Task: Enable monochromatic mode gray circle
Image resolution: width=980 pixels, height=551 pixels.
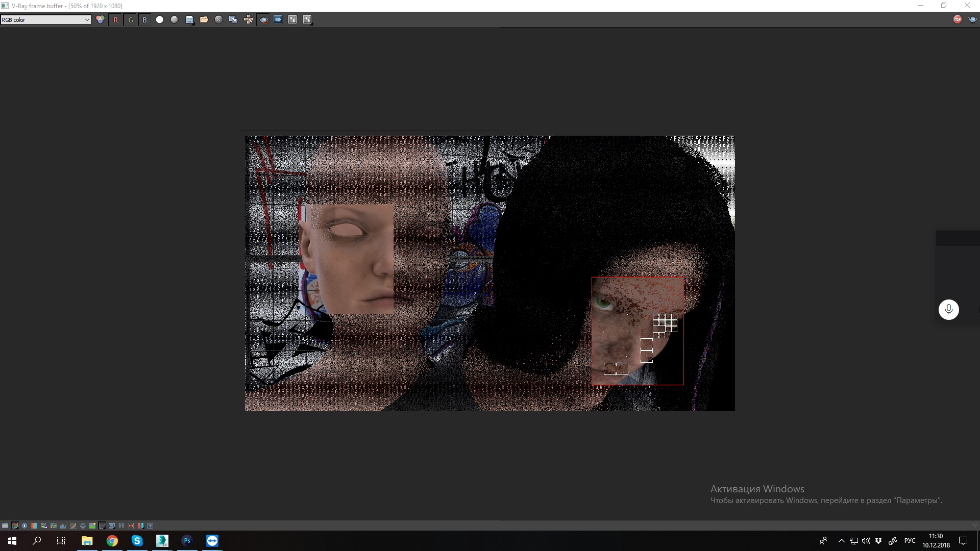Action: pos(175,20)
